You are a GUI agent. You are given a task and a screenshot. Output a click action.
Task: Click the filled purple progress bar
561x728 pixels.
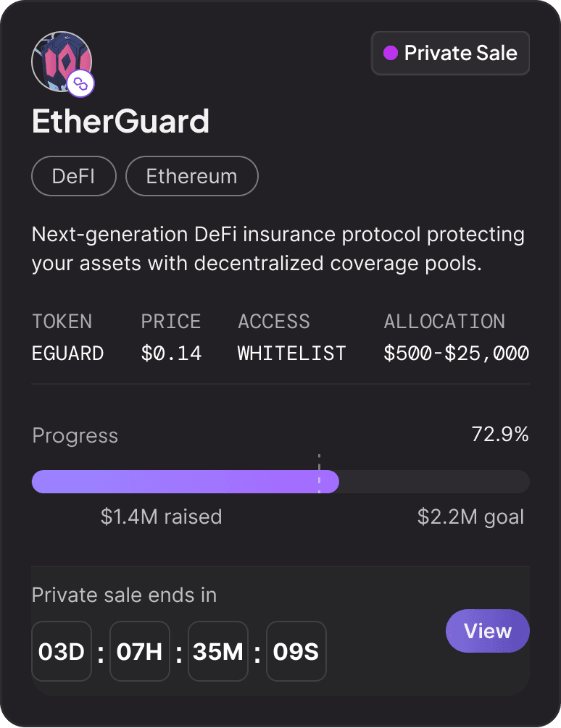point(186,482)
